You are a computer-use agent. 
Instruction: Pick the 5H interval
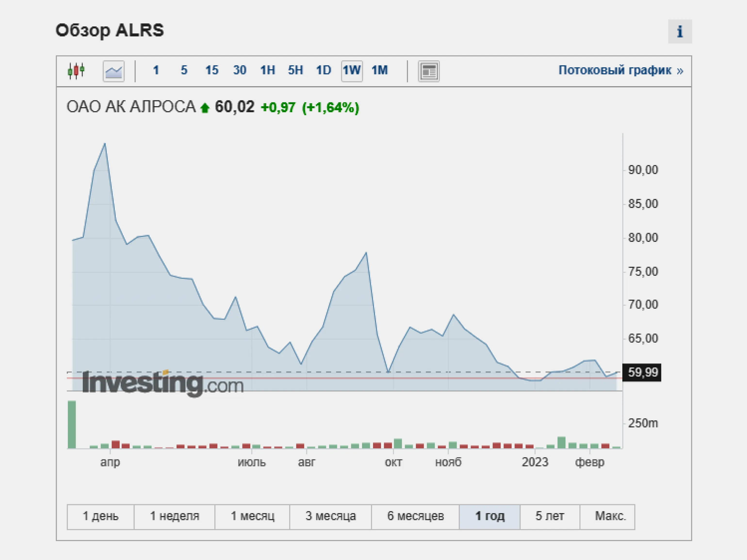(295, 71)
